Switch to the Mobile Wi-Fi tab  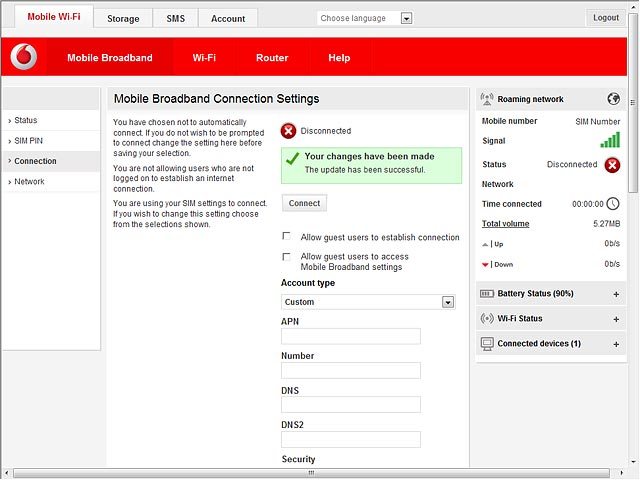pyautogui.click(x=54, y=17)
